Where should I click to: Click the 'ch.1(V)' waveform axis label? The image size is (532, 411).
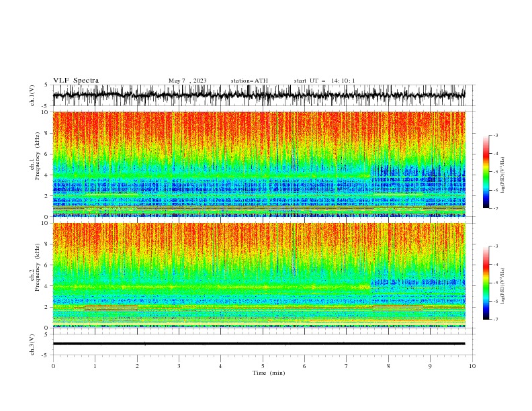pos(32,95)
